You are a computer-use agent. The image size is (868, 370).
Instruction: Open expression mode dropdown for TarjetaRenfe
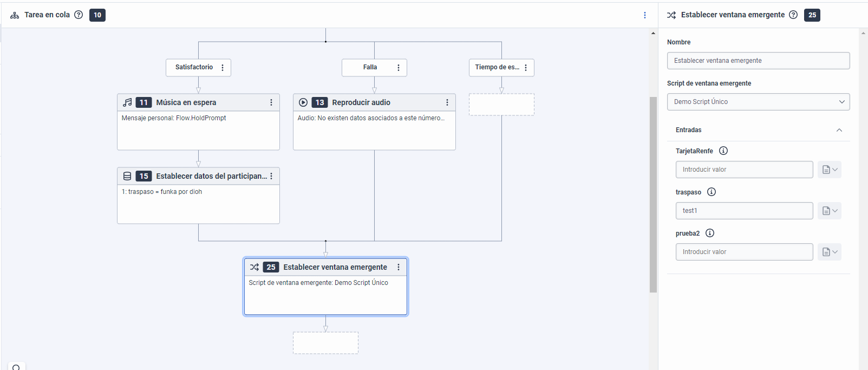[830, 170]
